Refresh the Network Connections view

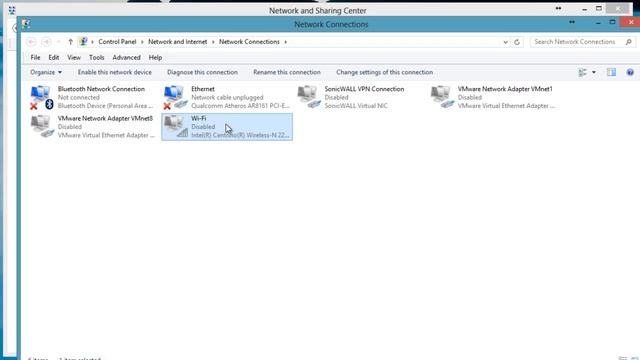pyautogui.click(x=517, y=42)
